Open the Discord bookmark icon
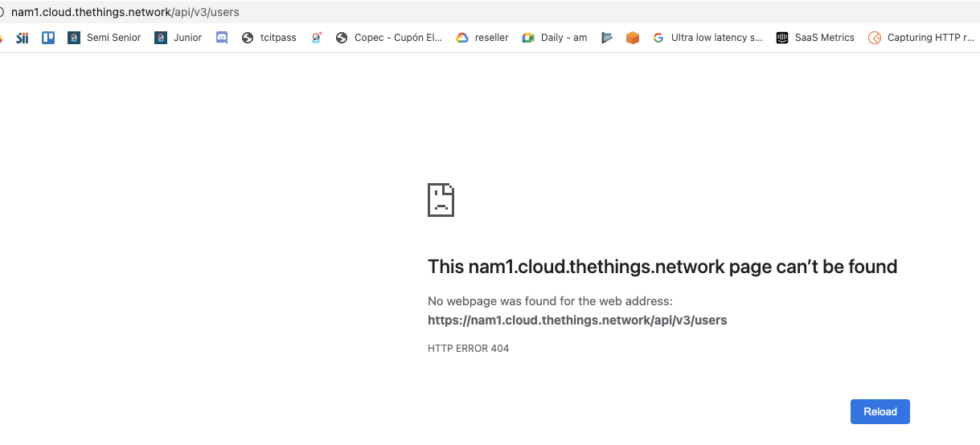 click(x=222, y=38)
